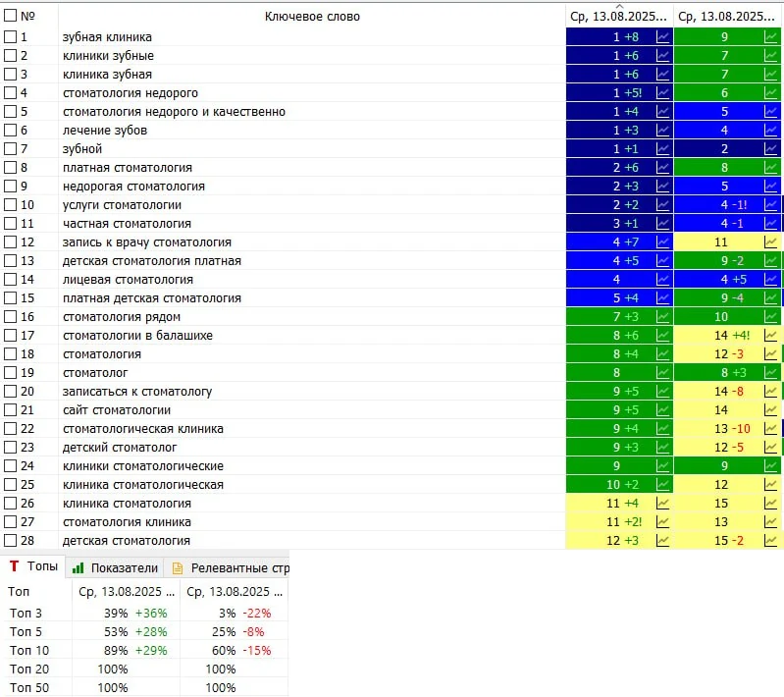This screenshot has height=697, width=784.
Task: Click position cell '12 -3' for 'стоматология'
Action: 727,353
